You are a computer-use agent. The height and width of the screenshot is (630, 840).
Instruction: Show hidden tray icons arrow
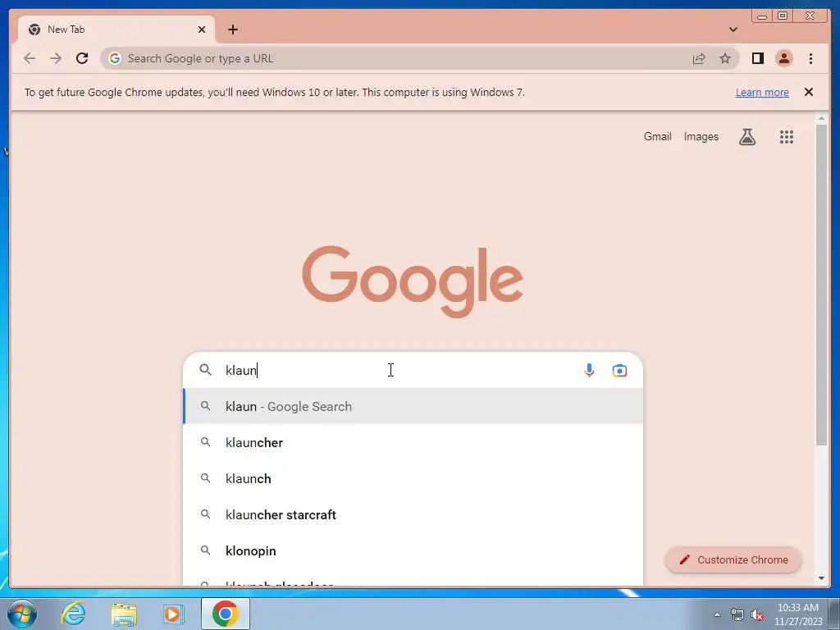pyautogui.click(x=717, y=614)
